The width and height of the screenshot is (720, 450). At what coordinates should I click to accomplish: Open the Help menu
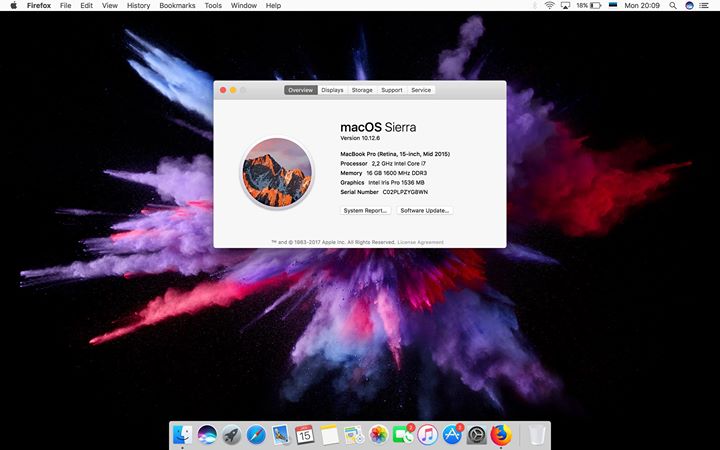point(273,6)
